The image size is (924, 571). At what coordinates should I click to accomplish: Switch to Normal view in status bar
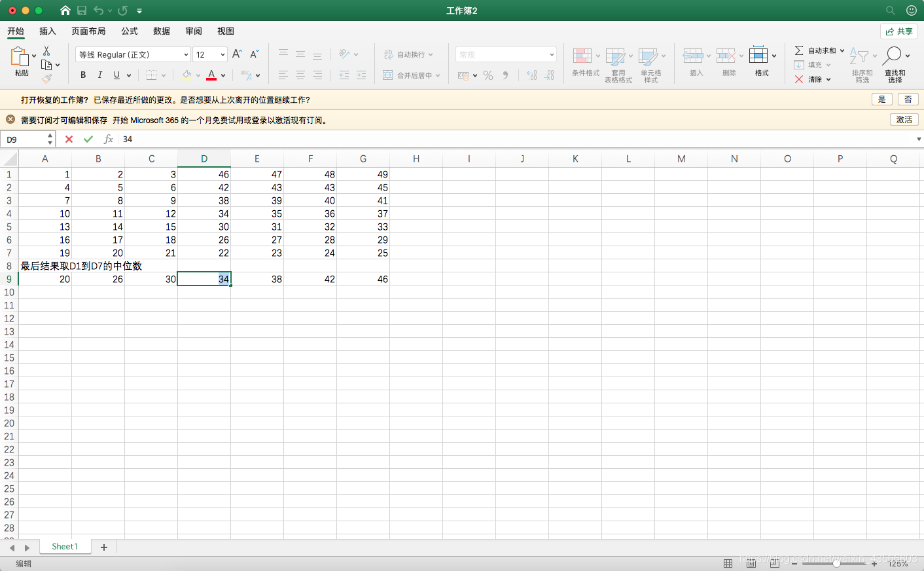coord(728,563)
